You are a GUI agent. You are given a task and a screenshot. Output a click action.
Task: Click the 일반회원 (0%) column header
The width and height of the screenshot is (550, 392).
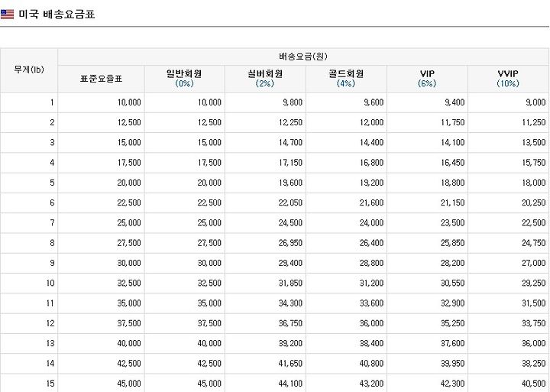[x=184, y=79]
